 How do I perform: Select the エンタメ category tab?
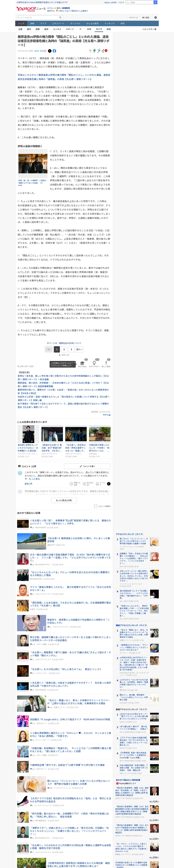(57, 29)
